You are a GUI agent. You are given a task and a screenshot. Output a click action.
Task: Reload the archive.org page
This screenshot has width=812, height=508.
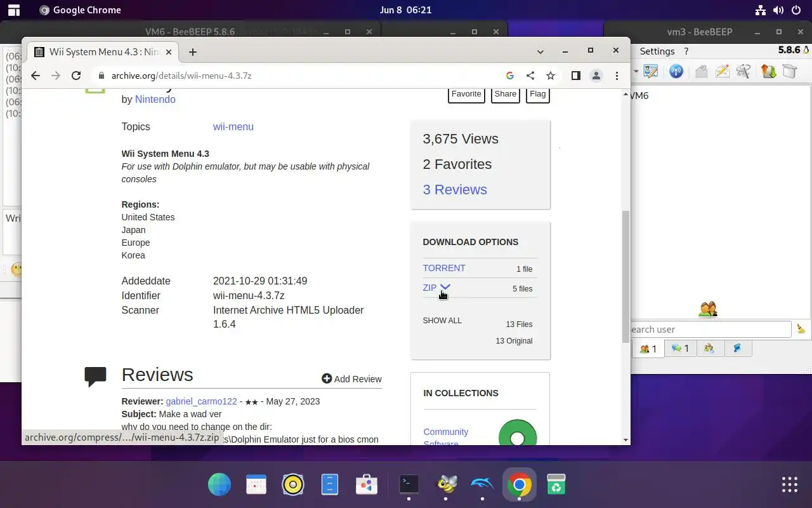tap(76, 76)
